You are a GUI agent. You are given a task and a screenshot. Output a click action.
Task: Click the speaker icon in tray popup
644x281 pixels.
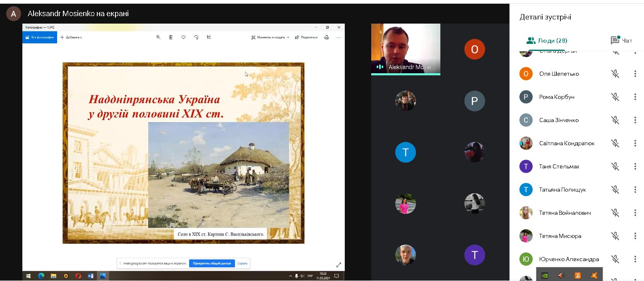point(561,275)
